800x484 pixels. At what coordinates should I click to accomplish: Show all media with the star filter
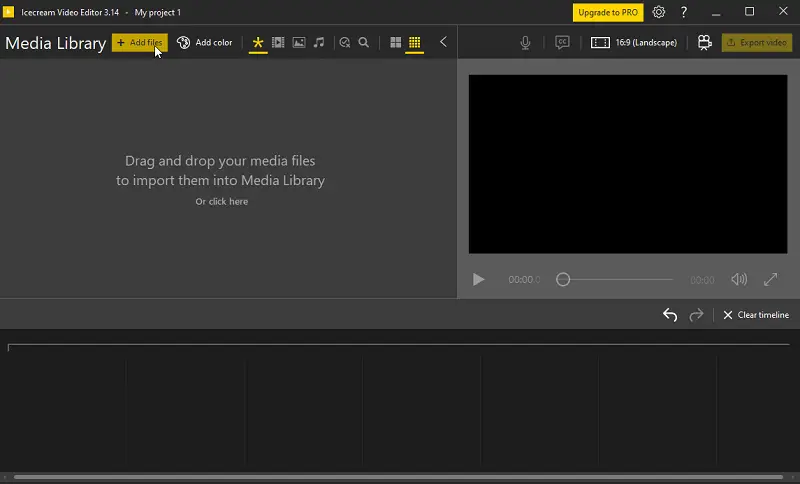pos(258,42)
